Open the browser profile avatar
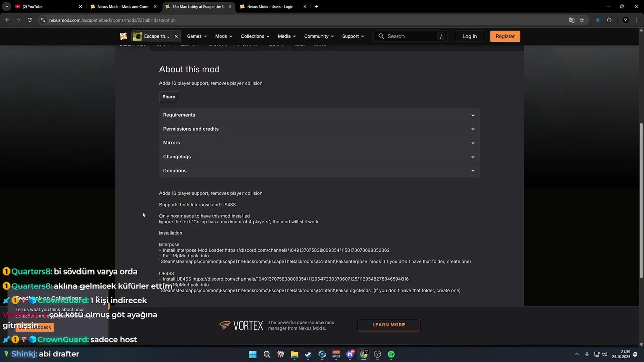This screenshot has width=644, height=362. tap(626, 20)
